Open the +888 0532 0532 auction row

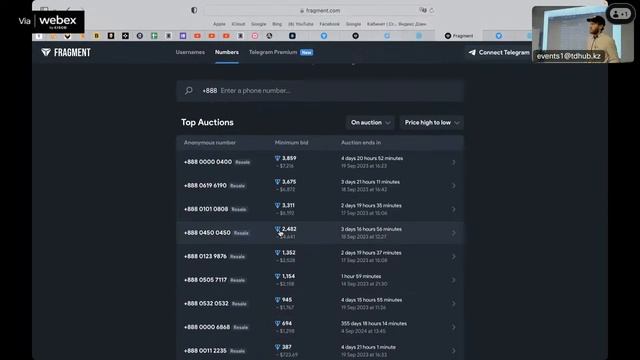(x=320, y=304)
